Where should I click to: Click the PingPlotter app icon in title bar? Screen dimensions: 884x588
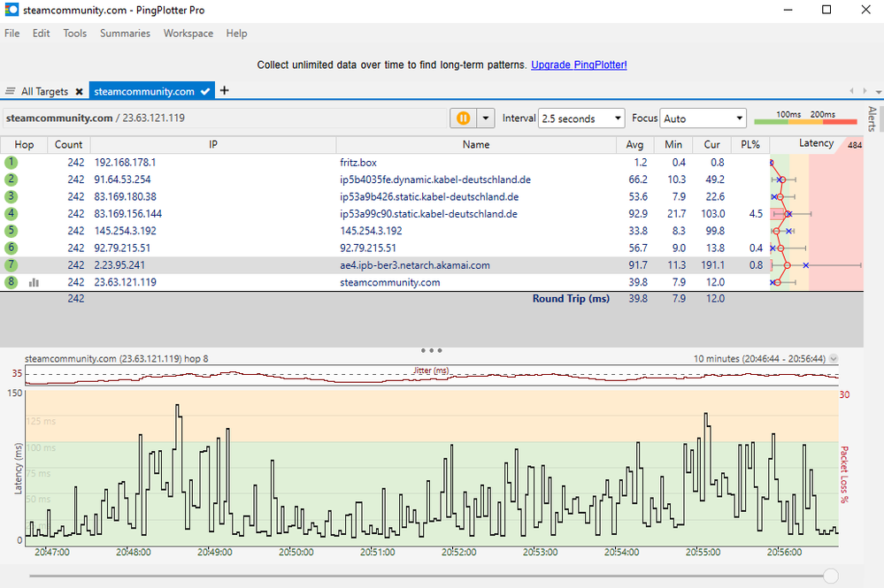pos(12,10)
